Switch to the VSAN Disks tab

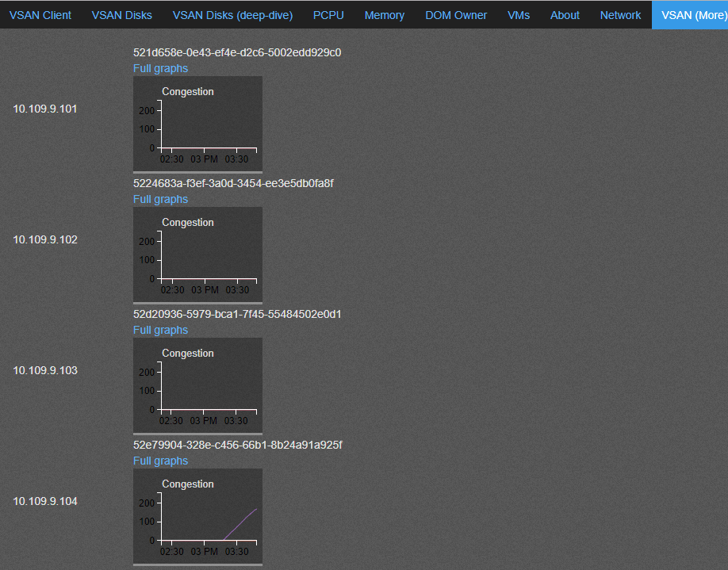pyautogui.click(x=122, y=15)
